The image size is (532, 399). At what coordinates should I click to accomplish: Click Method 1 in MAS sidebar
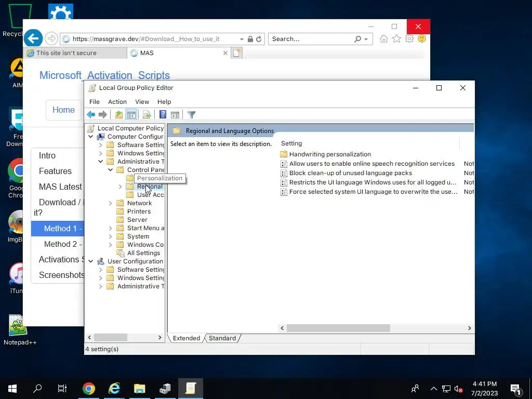point(58,229)
